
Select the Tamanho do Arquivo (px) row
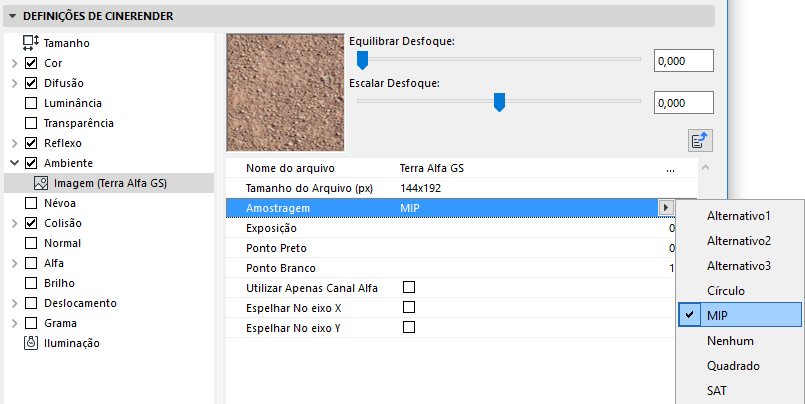(x=462, y=188)
